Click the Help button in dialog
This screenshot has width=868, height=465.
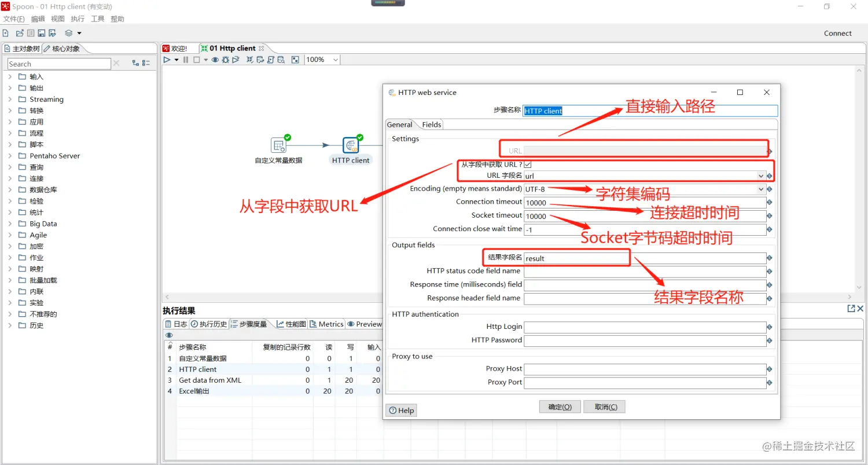(401, 410)
